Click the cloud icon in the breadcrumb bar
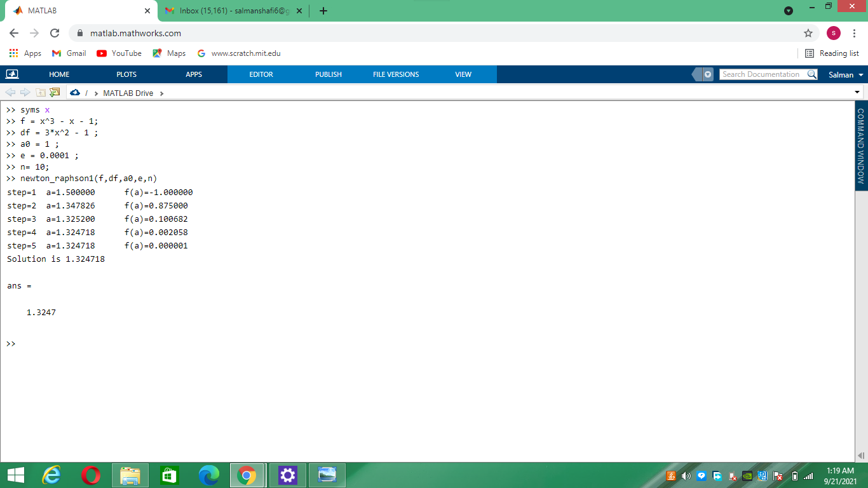The image size is (868, 488). [x=75, y=93]
